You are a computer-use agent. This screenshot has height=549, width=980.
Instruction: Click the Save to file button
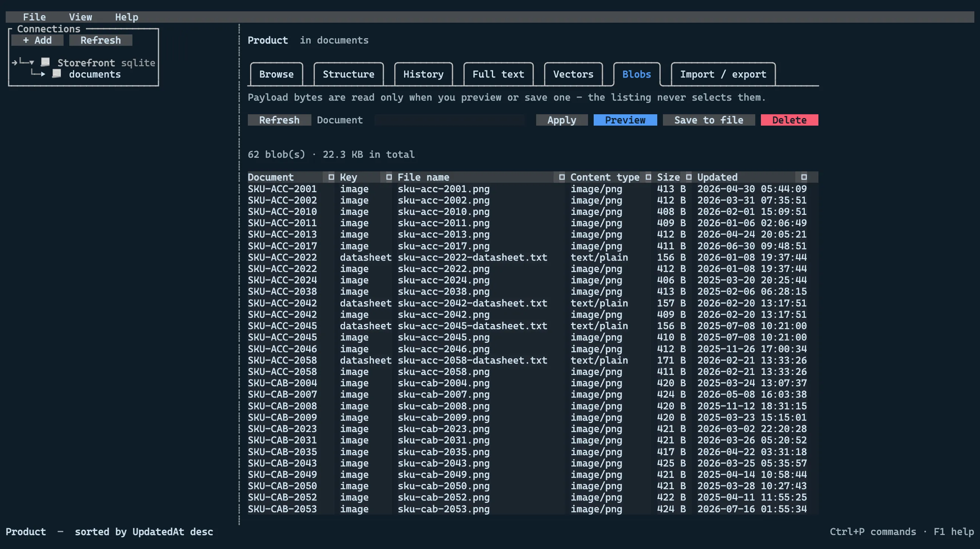click(x=709, y=120)
